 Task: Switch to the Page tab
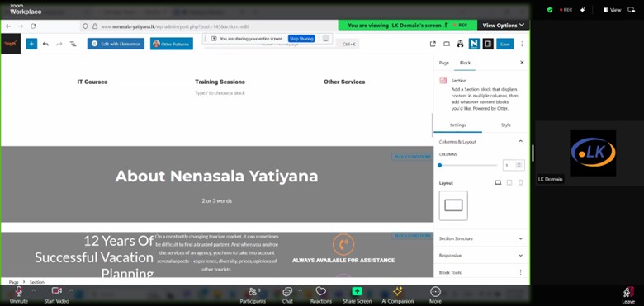tap(443, 63)
